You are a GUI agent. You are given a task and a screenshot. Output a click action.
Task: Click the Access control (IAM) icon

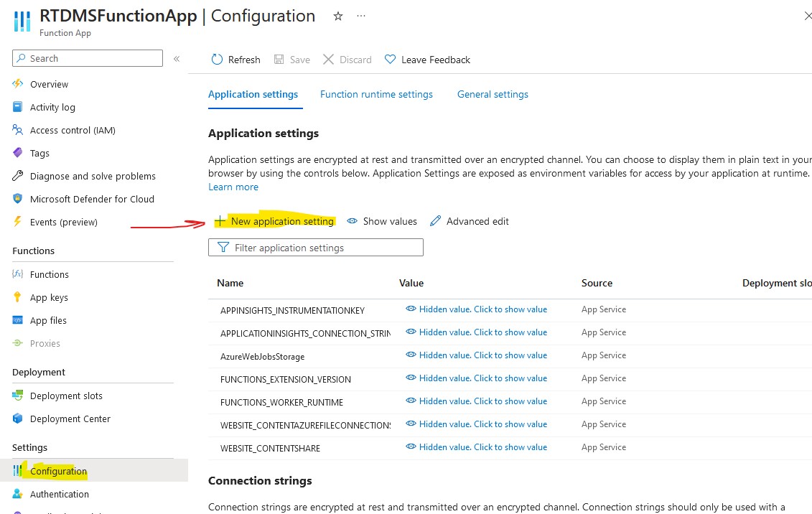(18, 130)
